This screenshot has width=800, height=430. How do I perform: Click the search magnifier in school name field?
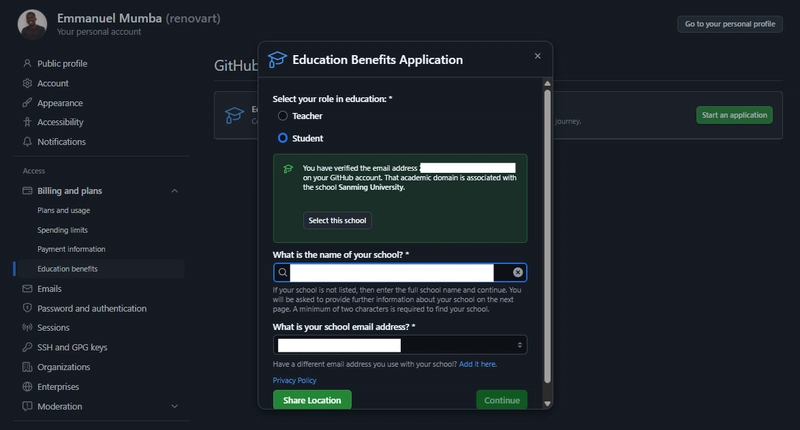click(283, 272)
